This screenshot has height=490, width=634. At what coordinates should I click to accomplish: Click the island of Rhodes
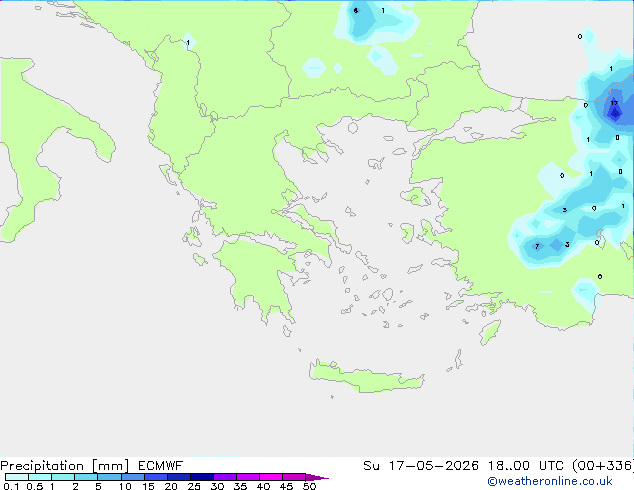click(x=490, y=332)
